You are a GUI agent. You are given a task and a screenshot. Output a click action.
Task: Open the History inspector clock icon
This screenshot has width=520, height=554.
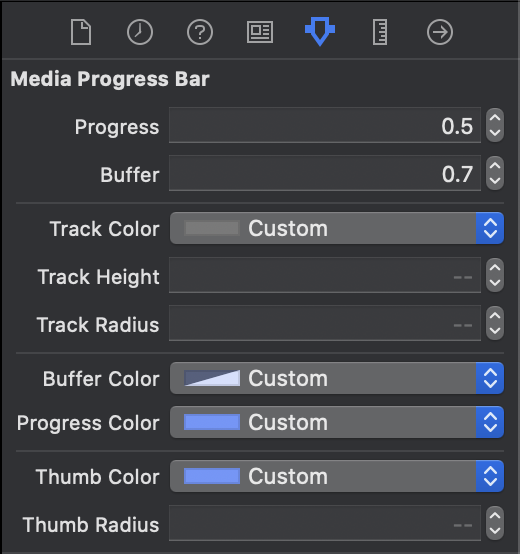140,32
